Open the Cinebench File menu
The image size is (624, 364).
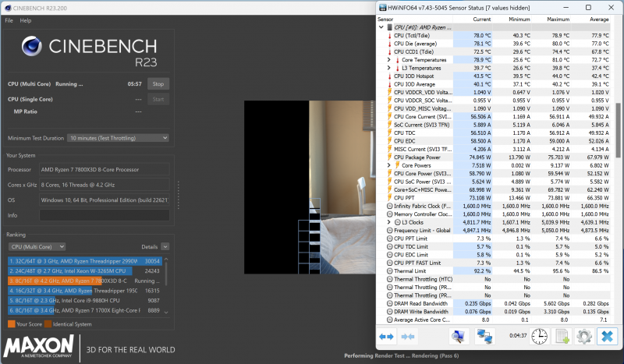click(9, 20)
